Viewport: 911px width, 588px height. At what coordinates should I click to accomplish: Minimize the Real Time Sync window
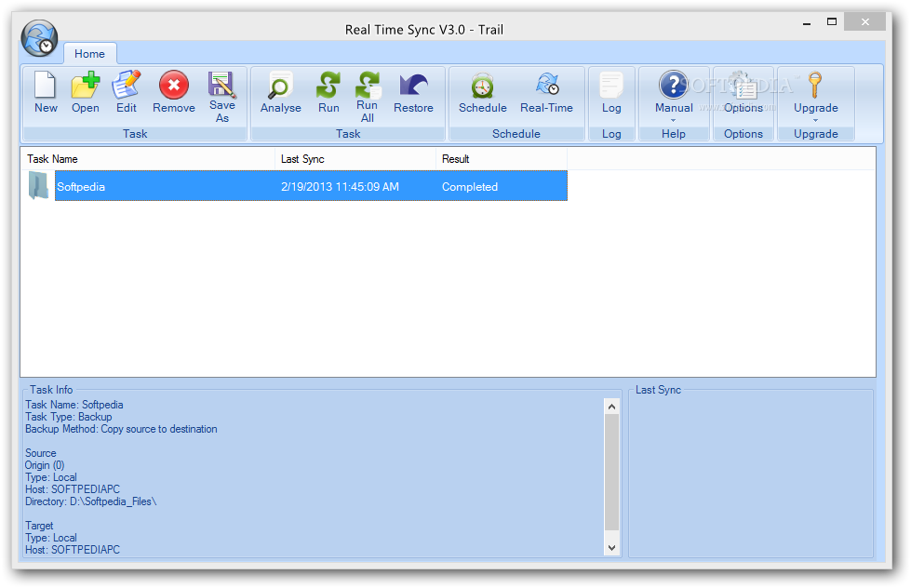(807, 22)
